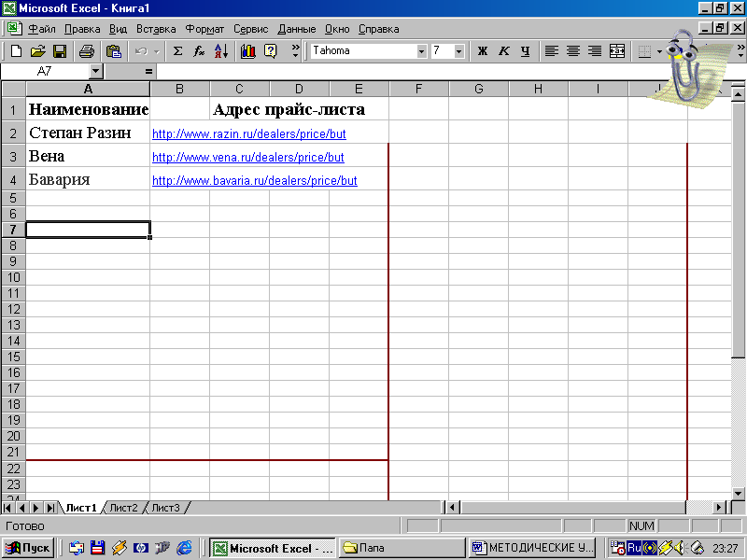
Task: Click the AutoSum sigma icon
Action: (x=177, y=51)
